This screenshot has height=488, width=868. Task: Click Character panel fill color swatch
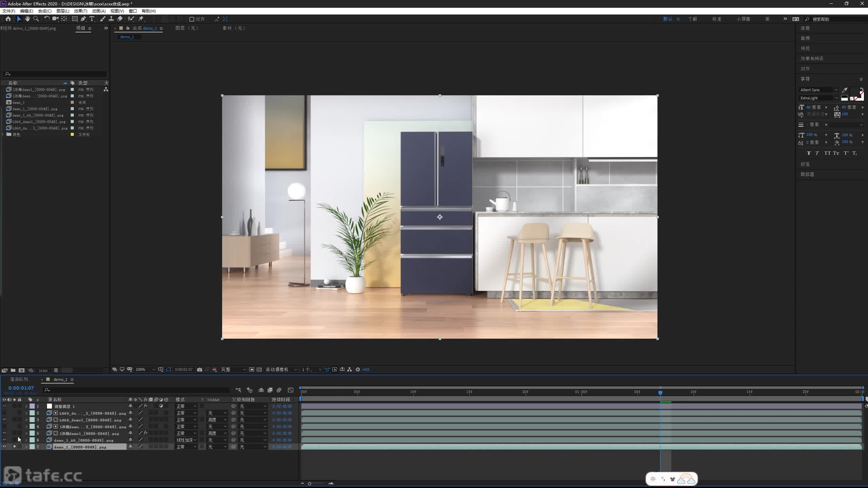[854, 91]
